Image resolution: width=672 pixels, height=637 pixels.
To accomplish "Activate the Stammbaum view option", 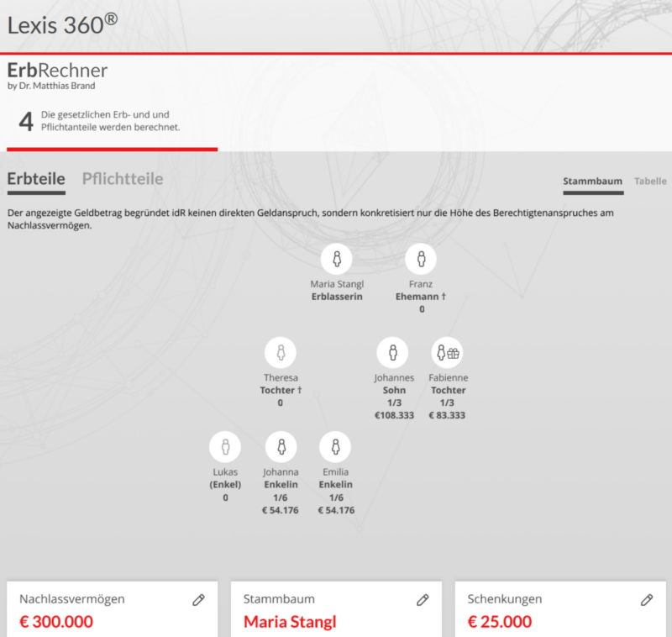I will pyautogui.click(x=592, y=181).
